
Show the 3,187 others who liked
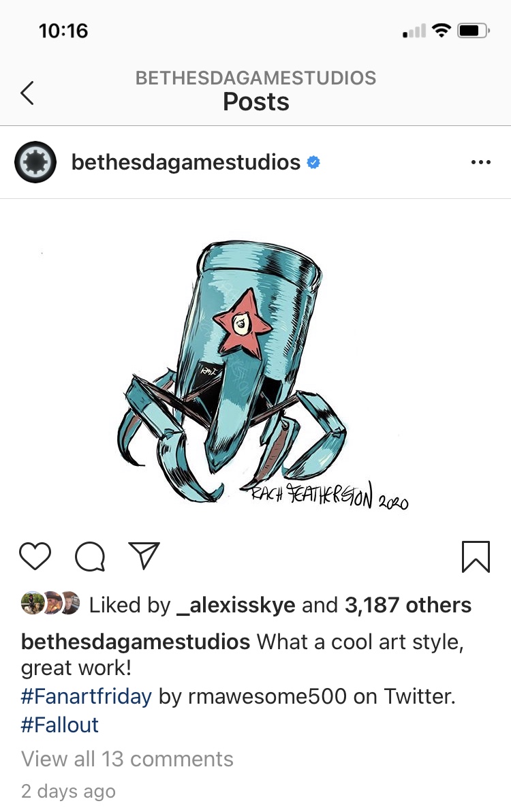408,605
